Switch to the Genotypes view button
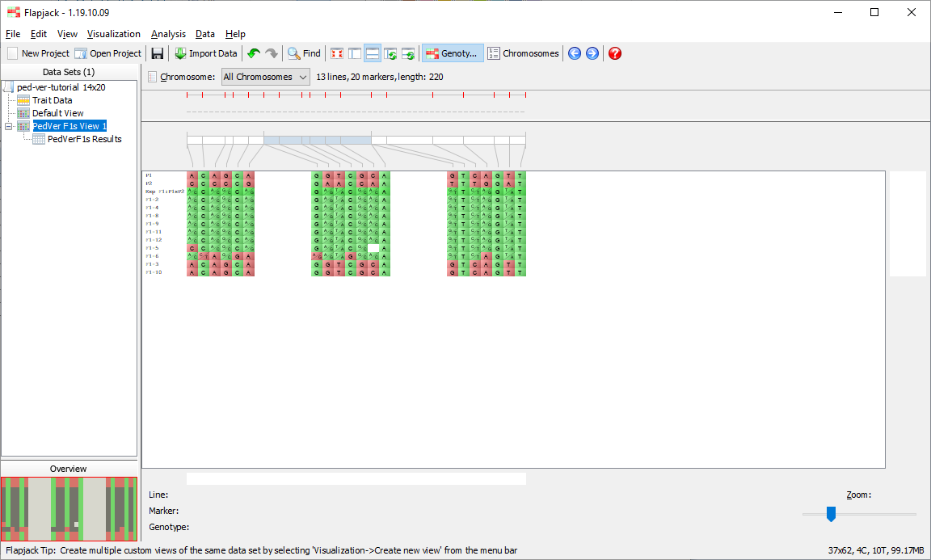The height and width of the screenshot is (560, 931). (x=453, y=53)
